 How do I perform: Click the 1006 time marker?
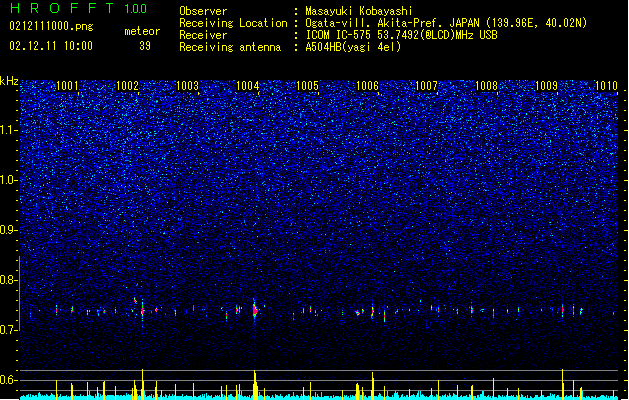(367, 86)
